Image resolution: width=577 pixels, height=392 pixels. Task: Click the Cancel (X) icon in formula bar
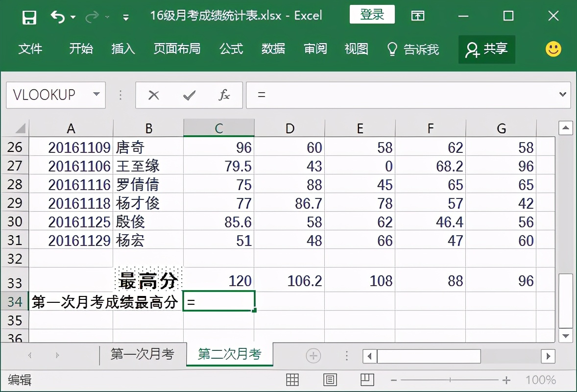(154, 95)
